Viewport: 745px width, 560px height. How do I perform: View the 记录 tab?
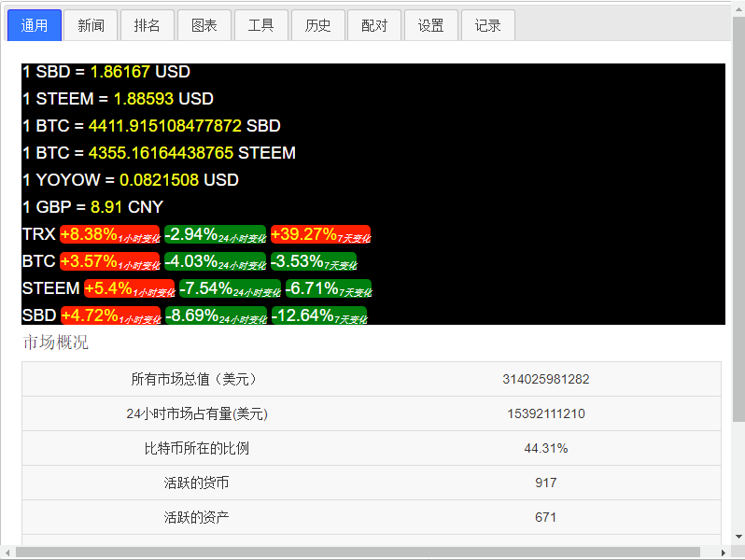488,25
